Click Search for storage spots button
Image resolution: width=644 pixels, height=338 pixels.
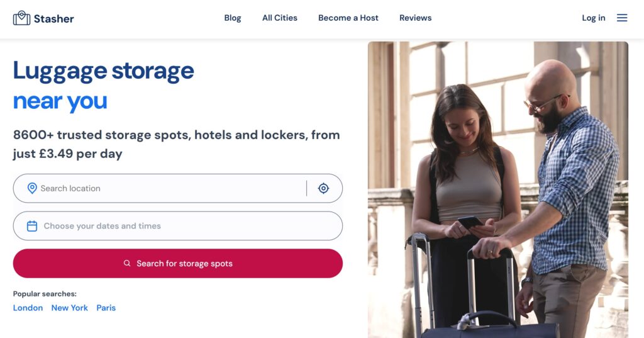[x=178, y=263]
